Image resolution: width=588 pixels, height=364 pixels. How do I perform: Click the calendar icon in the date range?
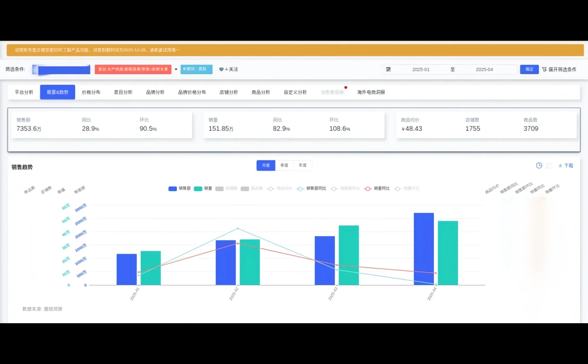388,69
